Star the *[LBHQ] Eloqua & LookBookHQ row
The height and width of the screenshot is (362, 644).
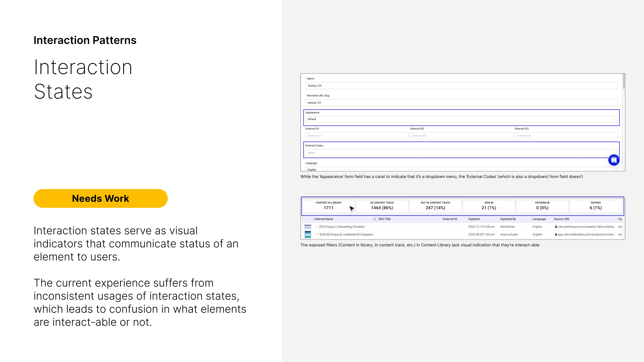point(316,235)
